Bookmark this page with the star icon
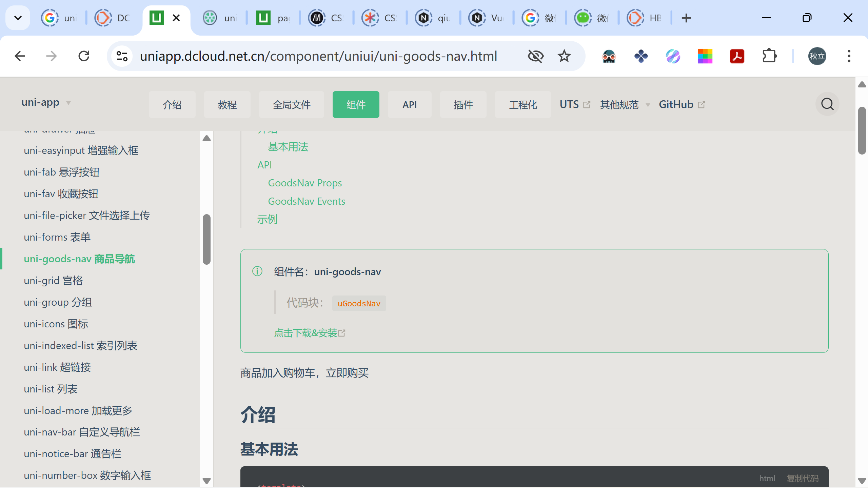 click(x=564, y=56)
